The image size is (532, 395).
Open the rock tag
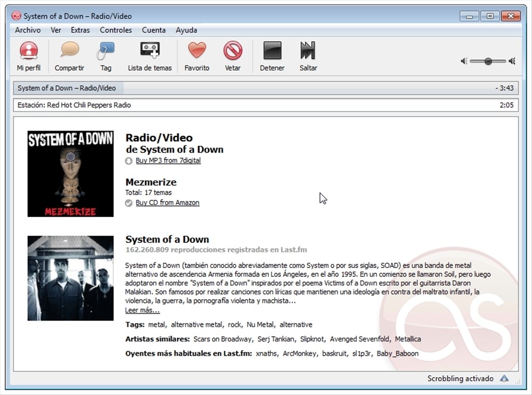point(234,325)
